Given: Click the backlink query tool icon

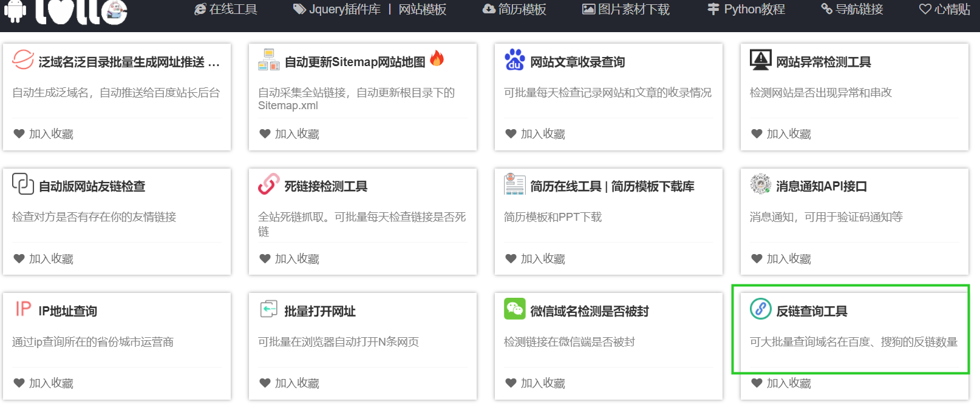Looking at the screenshot, I should click(x=760, y=309).
